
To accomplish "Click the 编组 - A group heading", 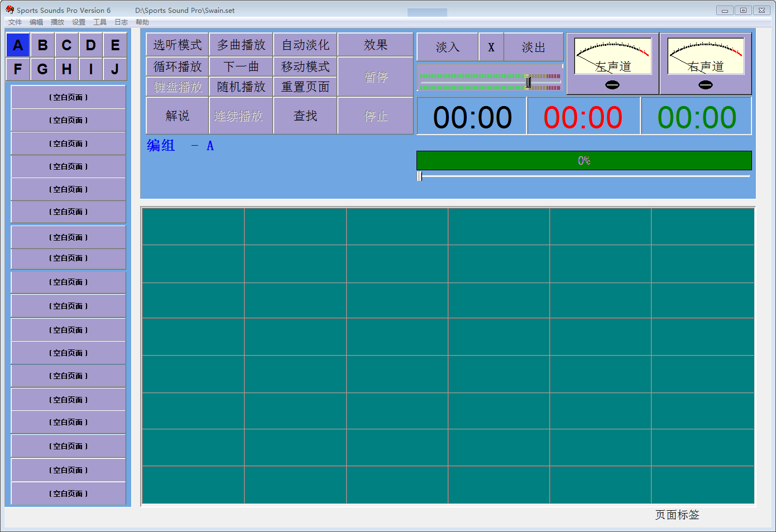I will pos(180,146).
